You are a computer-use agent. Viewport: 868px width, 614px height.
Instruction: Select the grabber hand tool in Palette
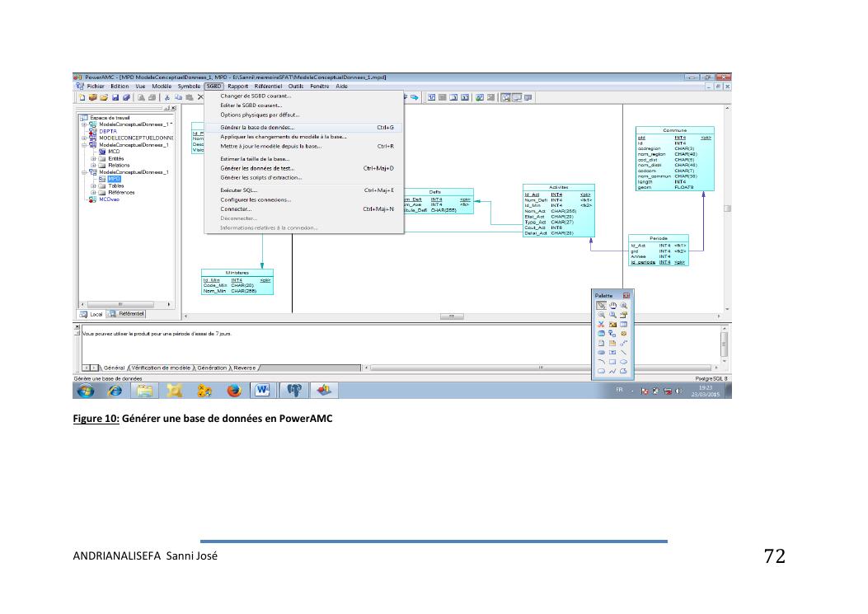coord(612,305)
